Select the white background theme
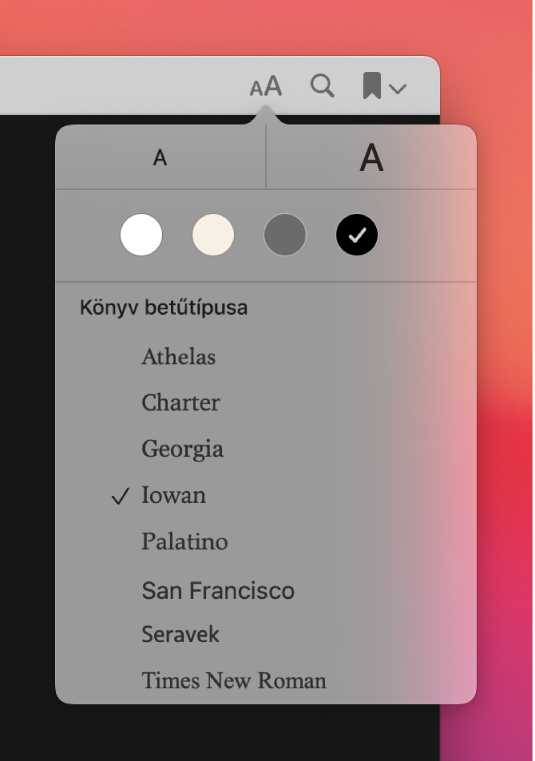The width and height of the screenshot is (535, 761). coord(141,235)
